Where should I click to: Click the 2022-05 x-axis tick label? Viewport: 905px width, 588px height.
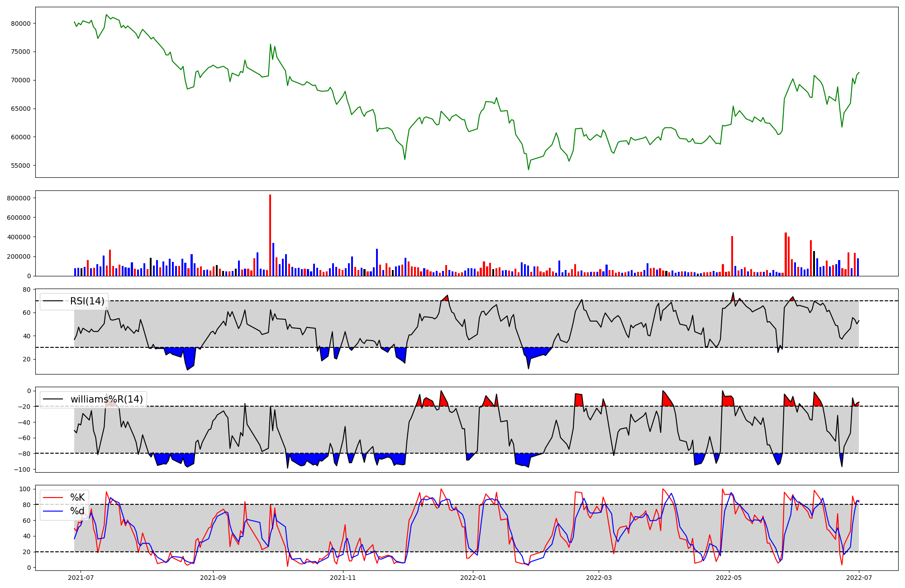click(729, 578)
